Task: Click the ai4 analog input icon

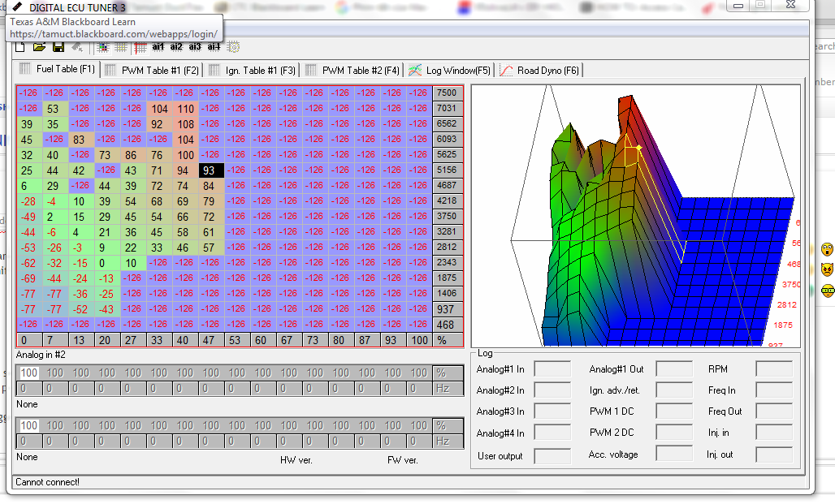Action: 214,47
